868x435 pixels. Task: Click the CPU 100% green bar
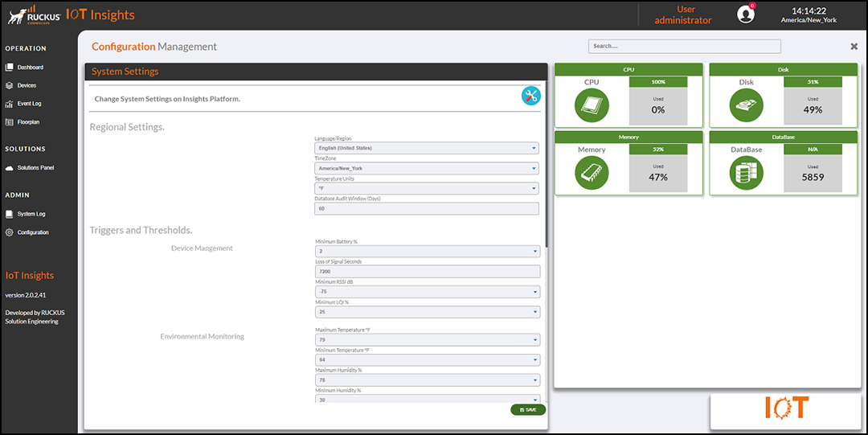658,82
